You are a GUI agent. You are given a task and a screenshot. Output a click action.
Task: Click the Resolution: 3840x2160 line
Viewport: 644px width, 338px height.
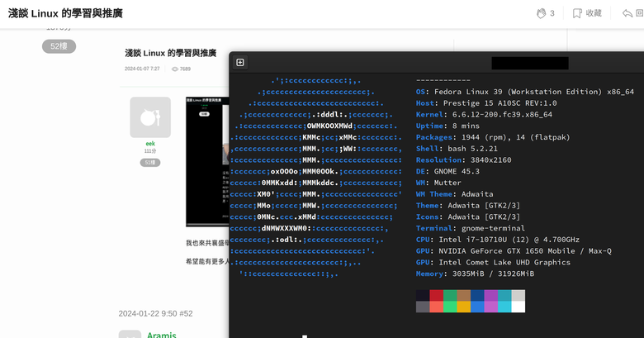(464, 160)
